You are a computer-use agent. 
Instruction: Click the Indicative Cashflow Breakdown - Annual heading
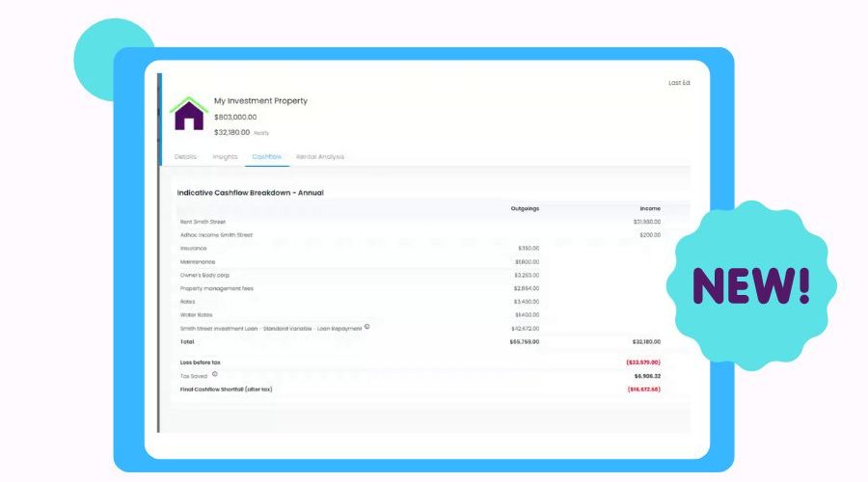[250, 193]
